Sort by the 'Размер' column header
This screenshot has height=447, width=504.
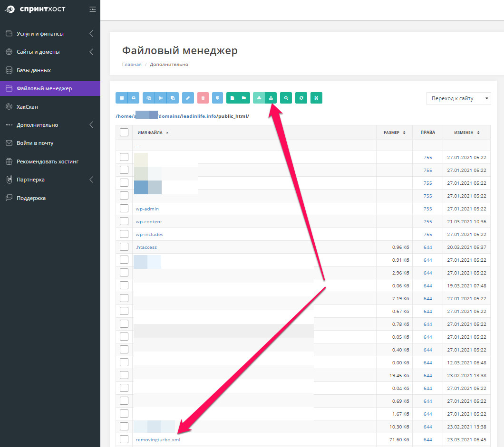point(394,133)
